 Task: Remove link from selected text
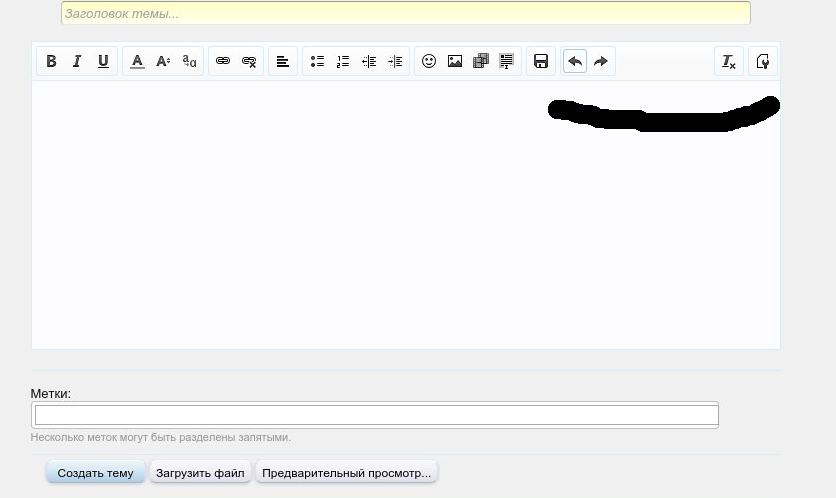click(249, 61)
